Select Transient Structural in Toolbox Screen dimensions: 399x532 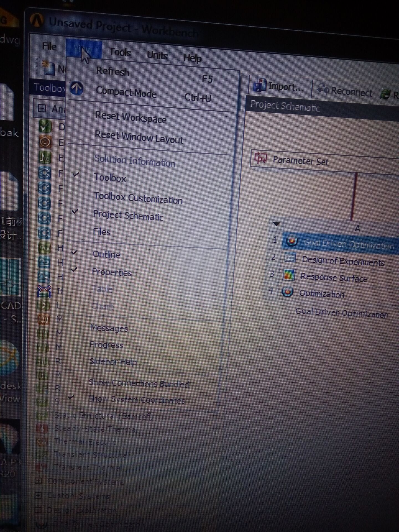91,454
